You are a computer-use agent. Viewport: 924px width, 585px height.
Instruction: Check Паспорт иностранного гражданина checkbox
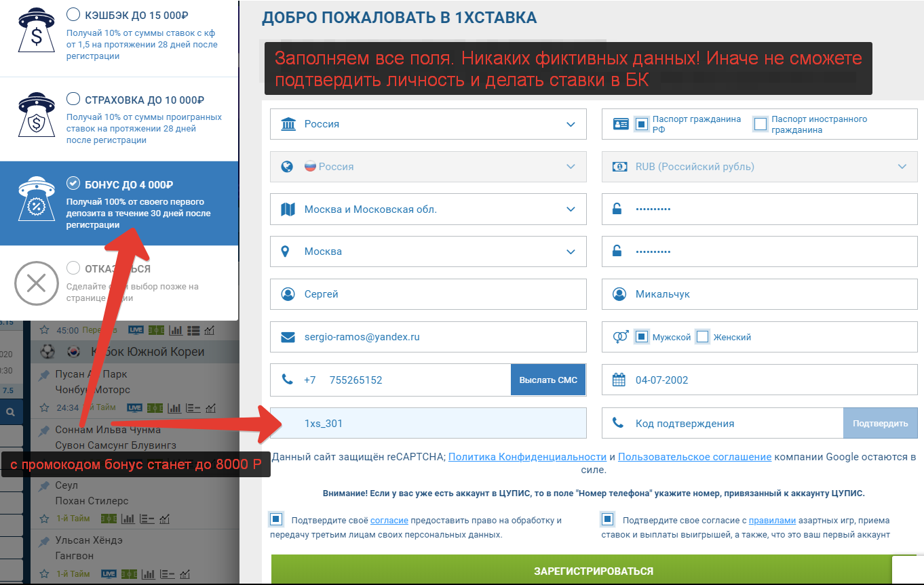pyautogui.click(x=761, y=124)
